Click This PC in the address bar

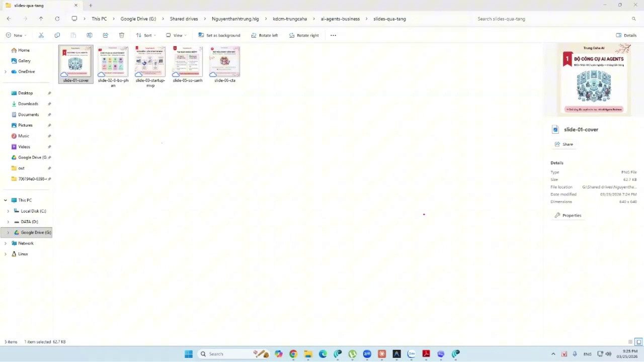pos(99,19)
